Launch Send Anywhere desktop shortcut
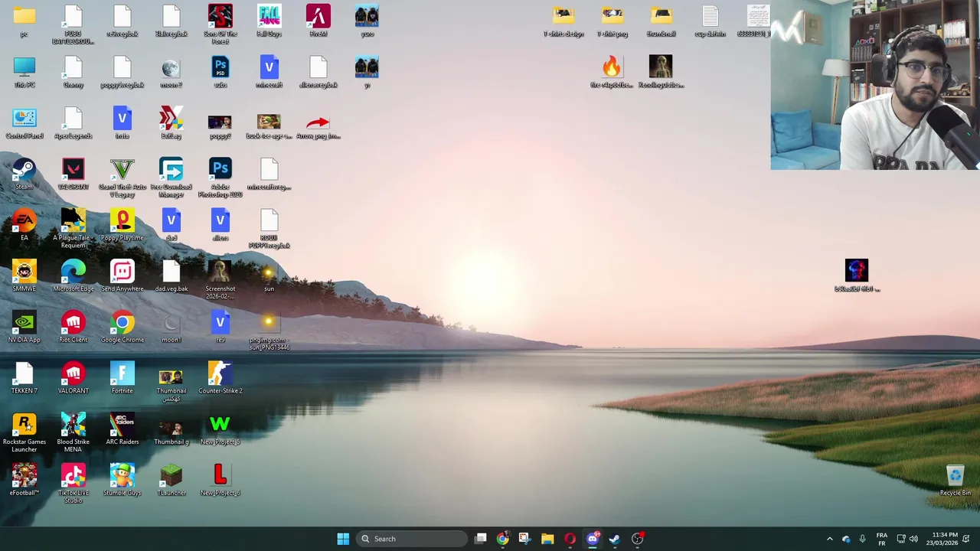This screenshot has height=551, width=980. click(x=122, y=276)
